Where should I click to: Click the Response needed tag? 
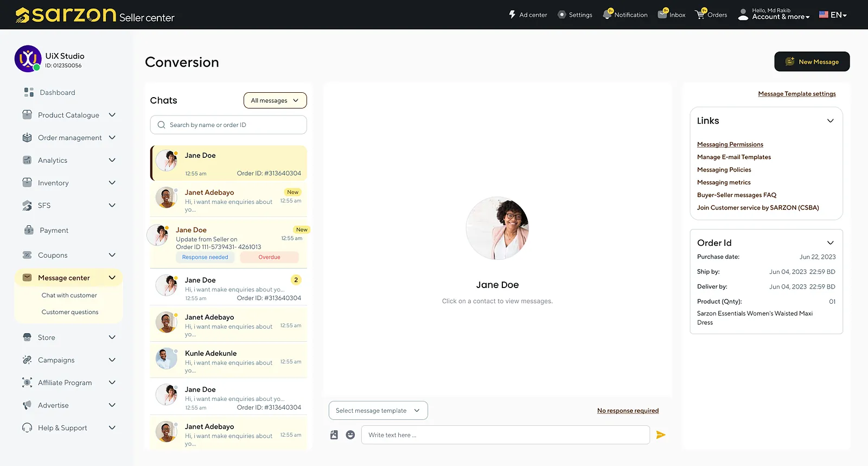point(205,257)
